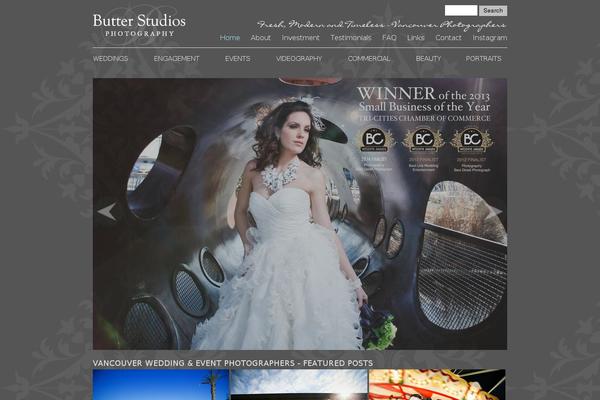
Task: Open the Commercial gallery
Action: 369,59
